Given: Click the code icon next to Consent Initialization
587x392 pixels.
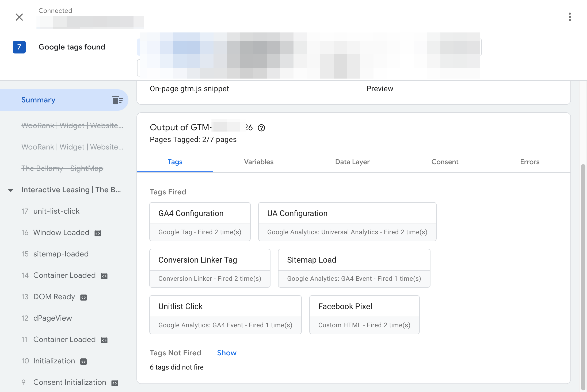Looking at the screenshot, I should tap(115, 383).
